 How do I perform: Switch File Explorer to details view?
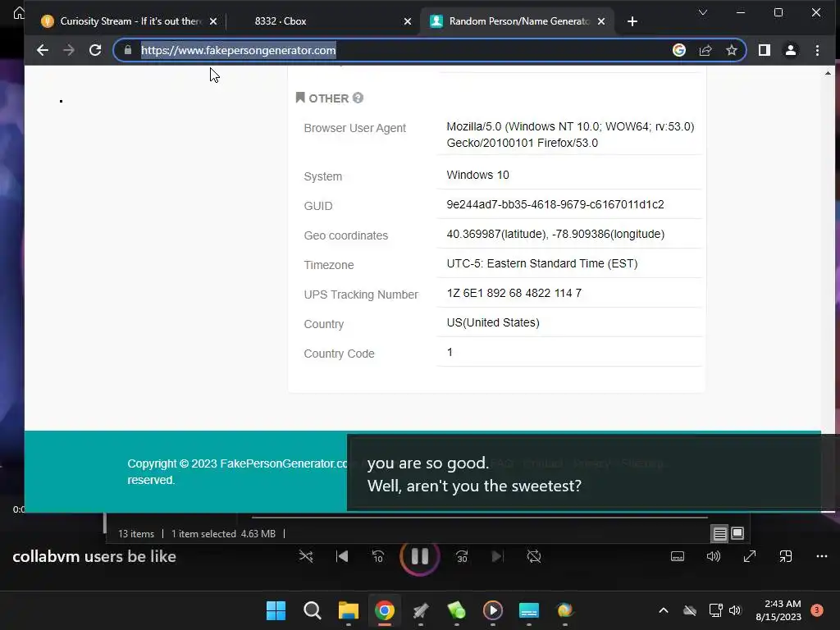click(719, 533)
